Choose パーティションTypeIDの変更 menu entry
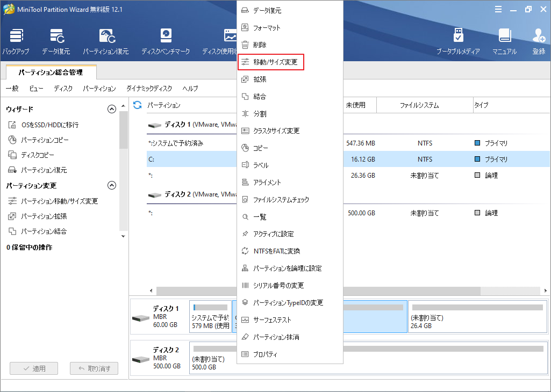 290,303
